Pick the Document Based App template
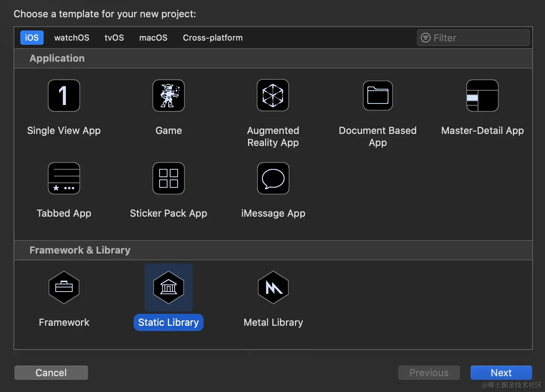 pyautogui.click(x=378, y=96)
